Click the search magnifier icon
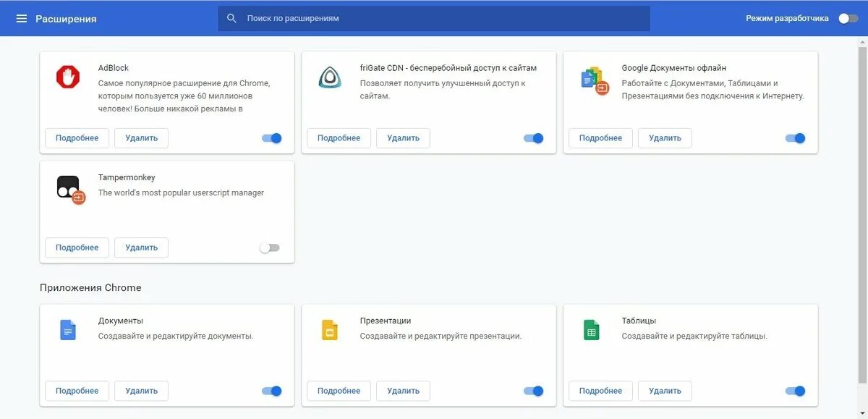The width and height of the screenshot is (868, 419). [231, 18]
